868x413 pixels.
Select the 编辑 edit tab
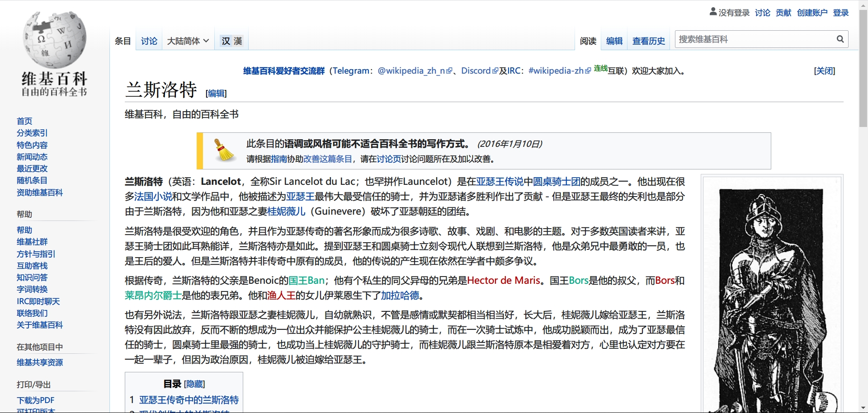(x=614, y=41)
